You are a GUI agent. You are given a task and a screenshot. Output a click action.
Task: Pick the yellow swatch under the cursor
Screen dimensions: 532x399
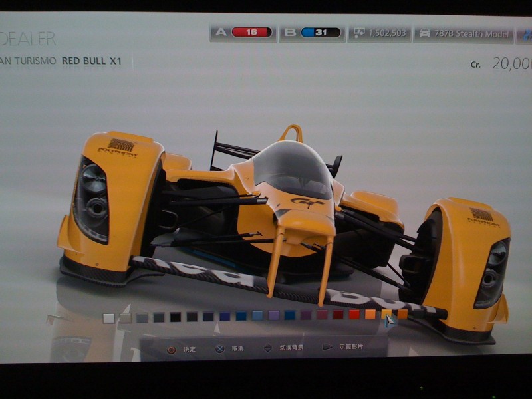pos(386,313)
